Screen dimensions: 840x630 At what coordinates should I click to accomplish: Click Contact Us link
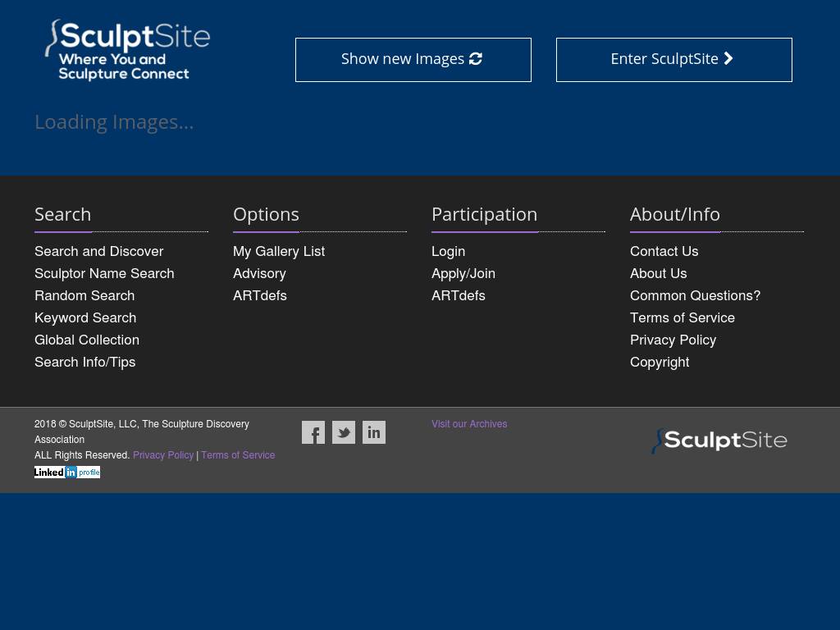664,251
